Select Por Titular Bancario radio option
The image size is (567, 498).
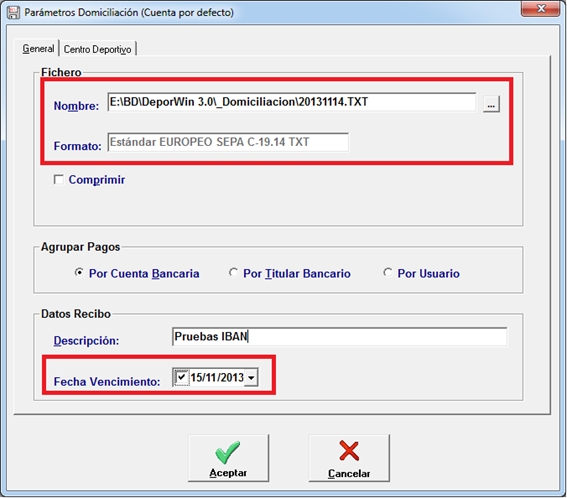pyautogui.click(x=233, y=272)
